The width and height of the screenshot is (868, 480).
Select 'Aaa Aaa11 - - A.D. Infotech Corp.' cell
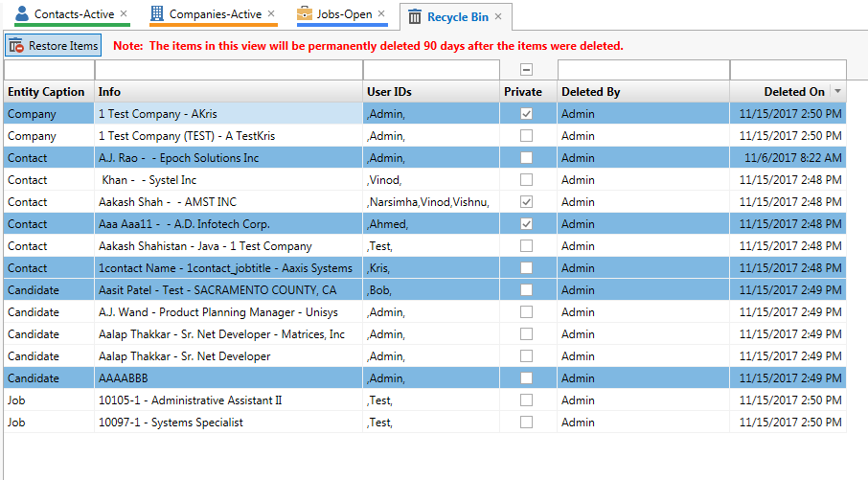[229, 224]
